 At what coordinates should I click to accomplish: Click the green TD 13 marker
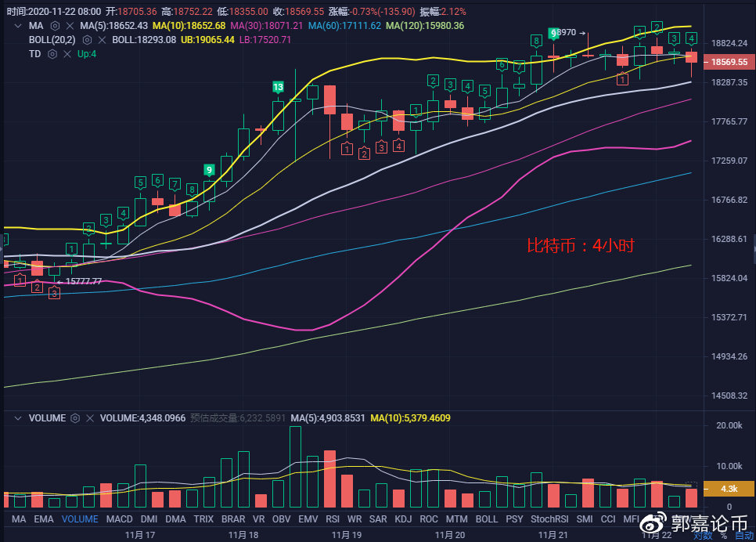[x=278, y=87]
